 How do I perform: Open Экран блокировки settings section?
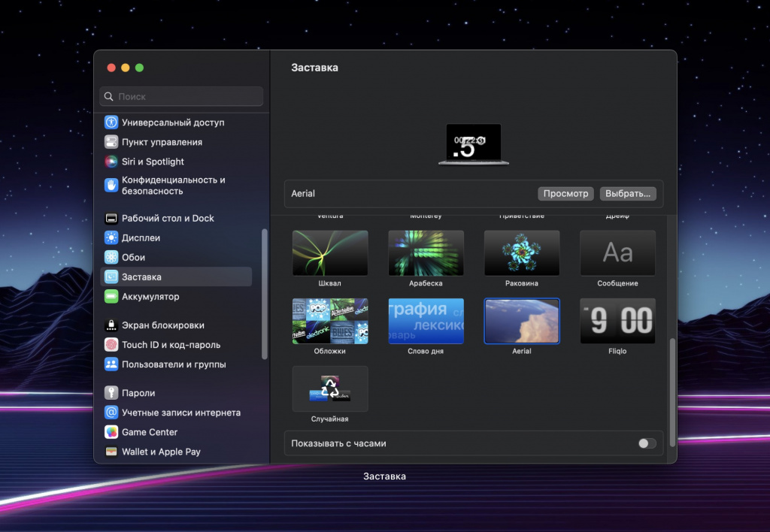click(x=162, y=325)
